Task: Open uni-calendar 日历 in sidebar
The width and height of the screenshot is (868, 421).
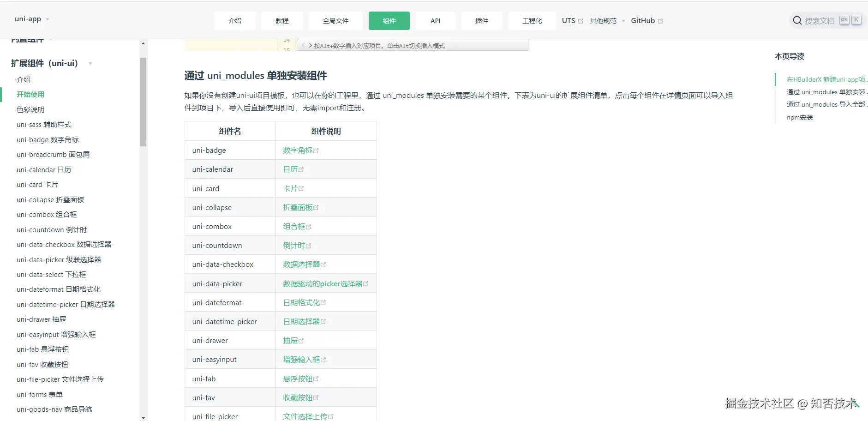Action: click(x=44, y=169)
